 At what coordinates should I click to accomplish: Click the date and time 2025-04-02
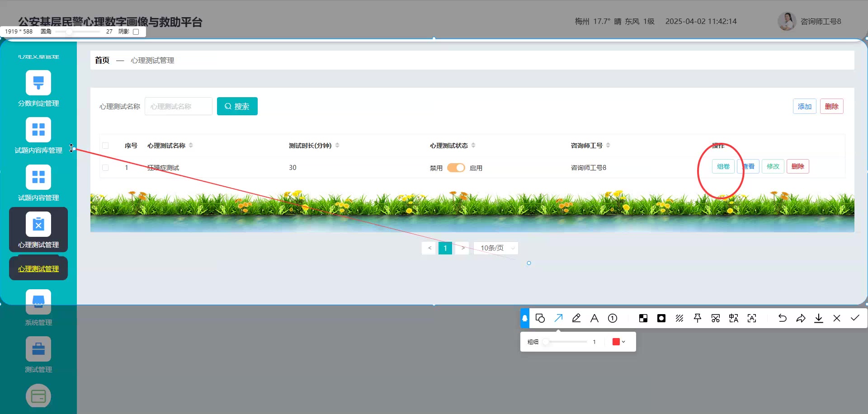point(701,21)
